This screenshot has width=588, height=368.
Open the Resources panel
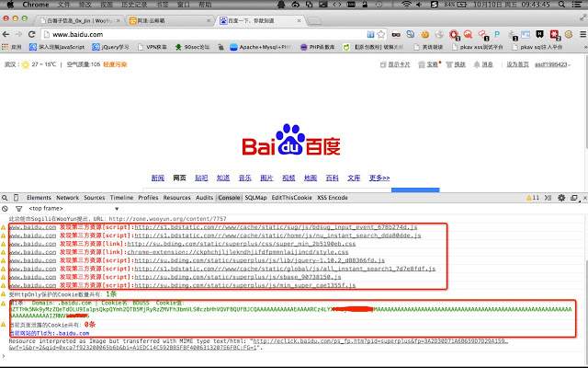click(177, 198)
